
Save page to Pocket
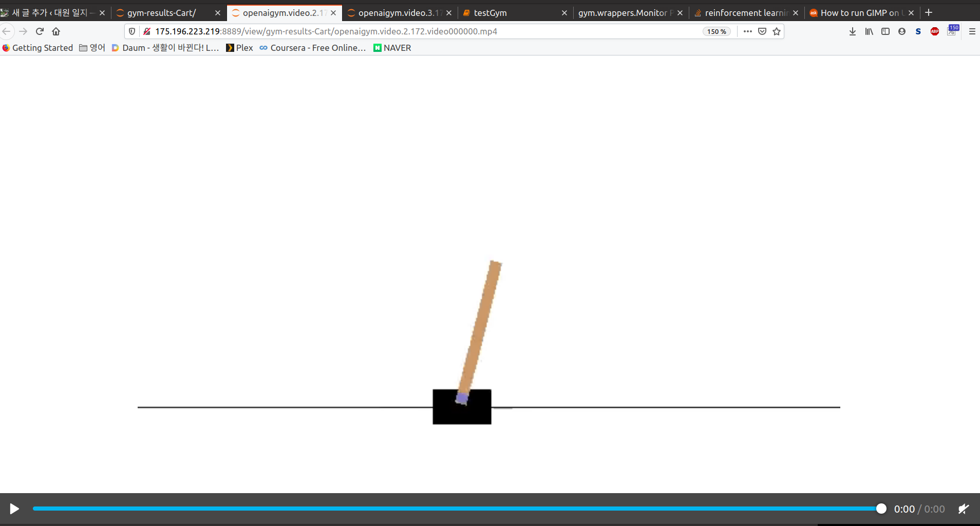(762, 31)
